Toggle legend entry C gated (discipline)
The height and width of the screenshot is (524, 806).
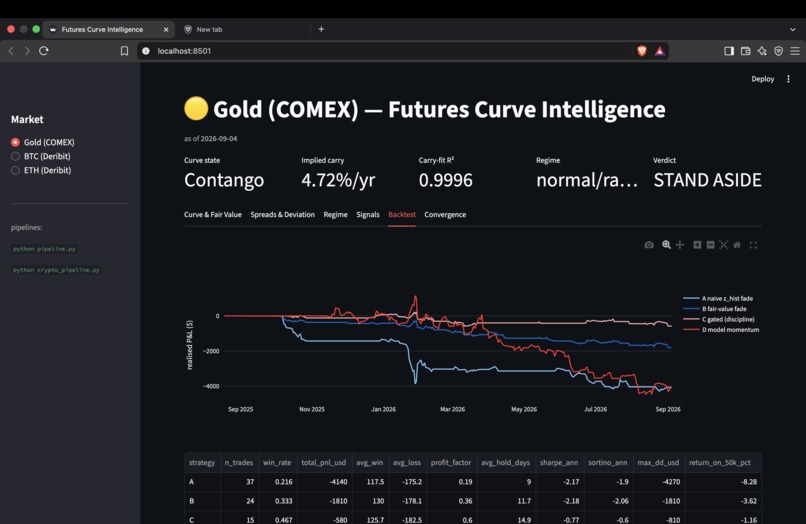coord(719,319)
